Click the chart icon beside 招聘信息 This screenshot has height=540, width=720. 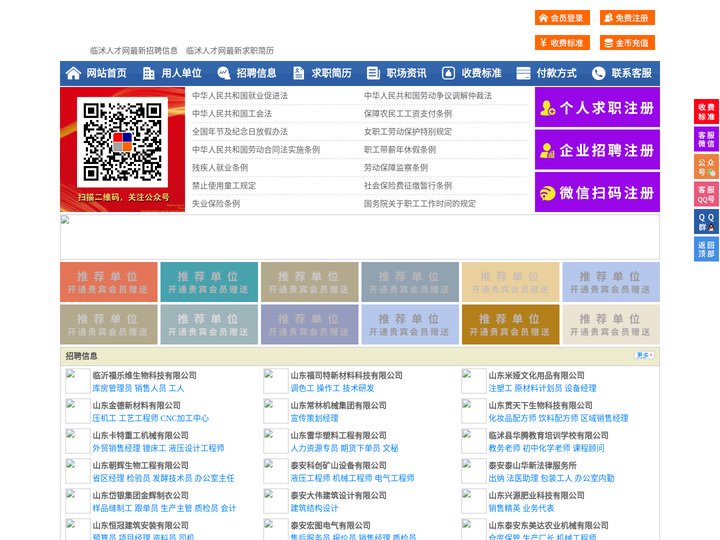coord(224,73)
